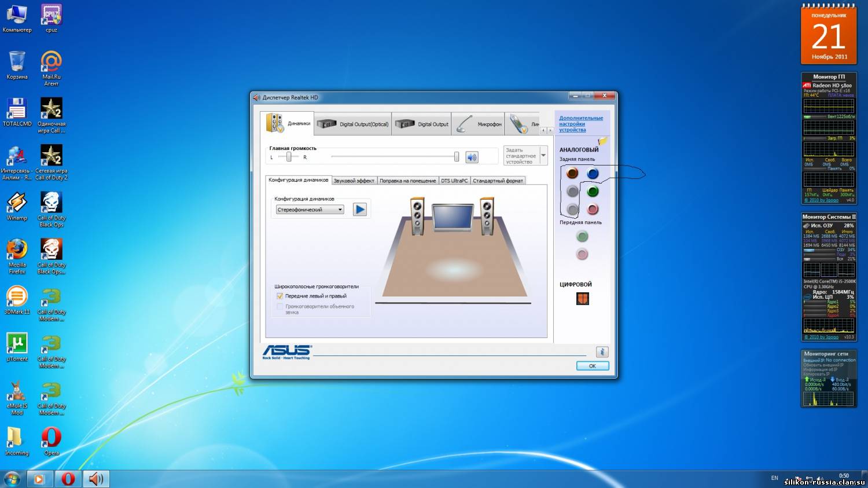Toggle the disabled Громкоговорители объемного звука checkbox
The height and width of the screenshot is (488, 868).
tap(280, 306)
